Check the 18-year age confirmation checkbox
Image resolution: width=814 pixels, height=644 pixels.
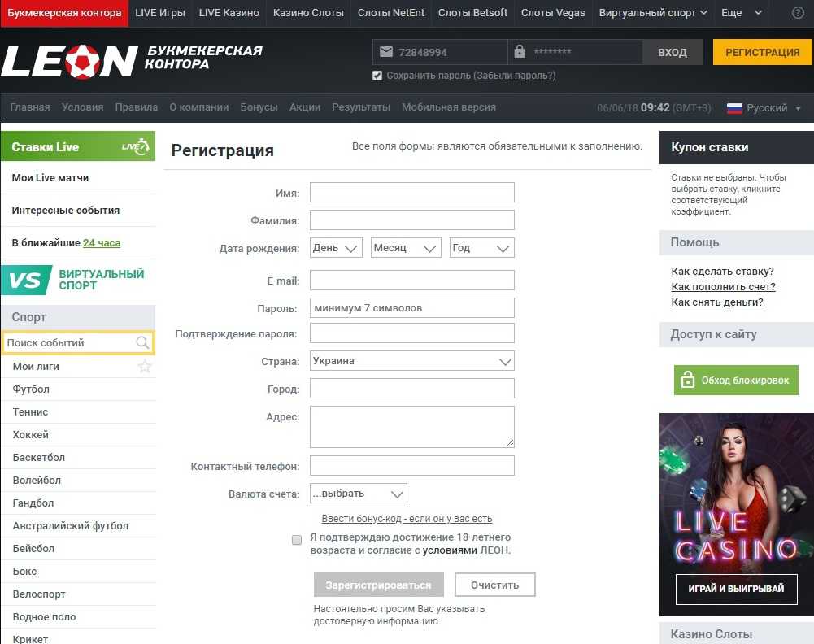click(x=297, y=540)
